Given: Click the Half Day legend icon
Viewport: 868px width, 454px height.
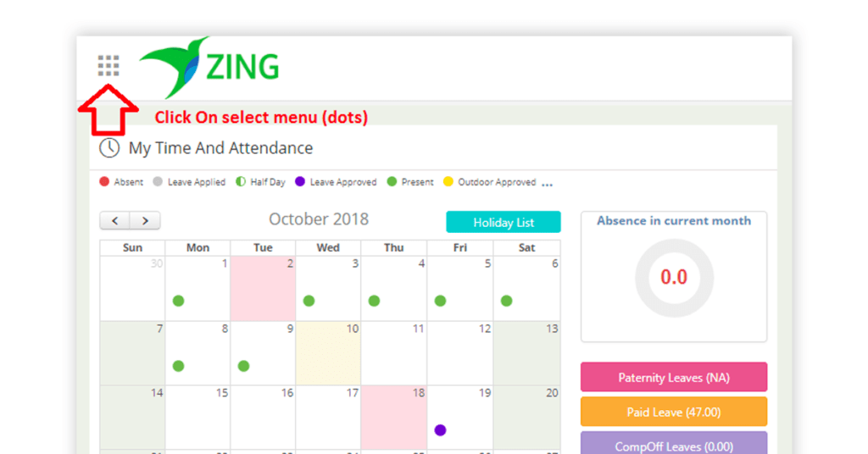Looking at the screenshot, I should click(x=241, y=181).
